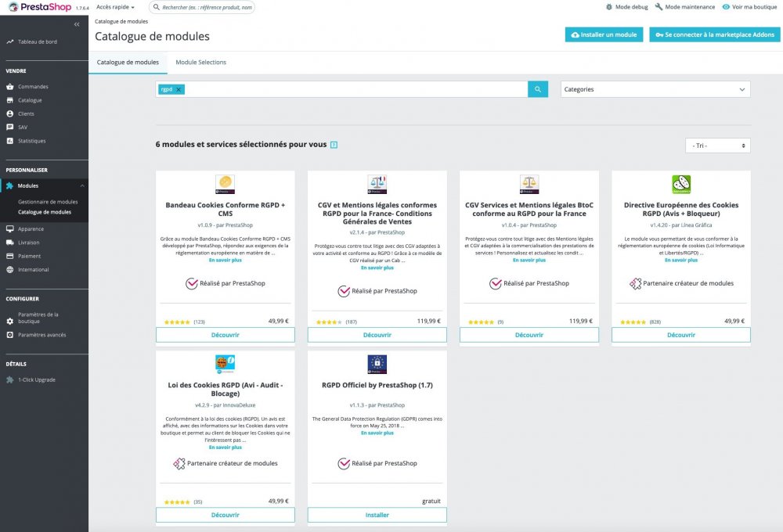
Task: Click the help icon beside modules heading
Action: pyautogui.click(x=334, y=145)
